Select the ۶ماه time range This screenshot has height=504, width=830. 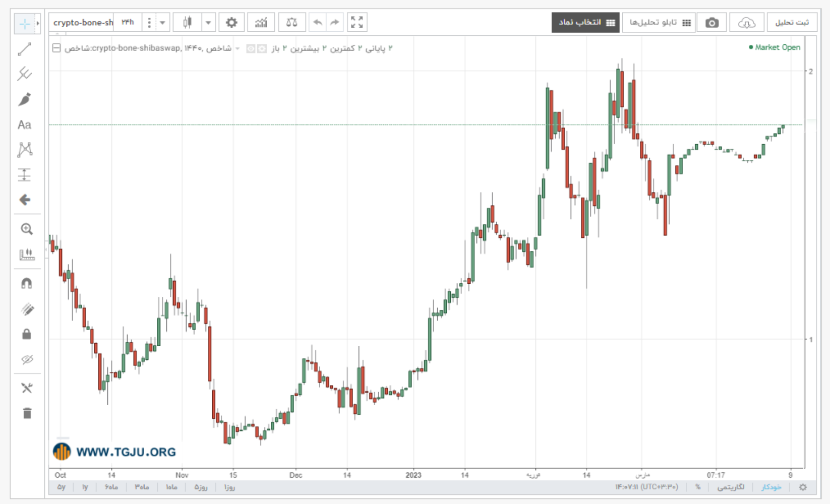coord(111,487)
